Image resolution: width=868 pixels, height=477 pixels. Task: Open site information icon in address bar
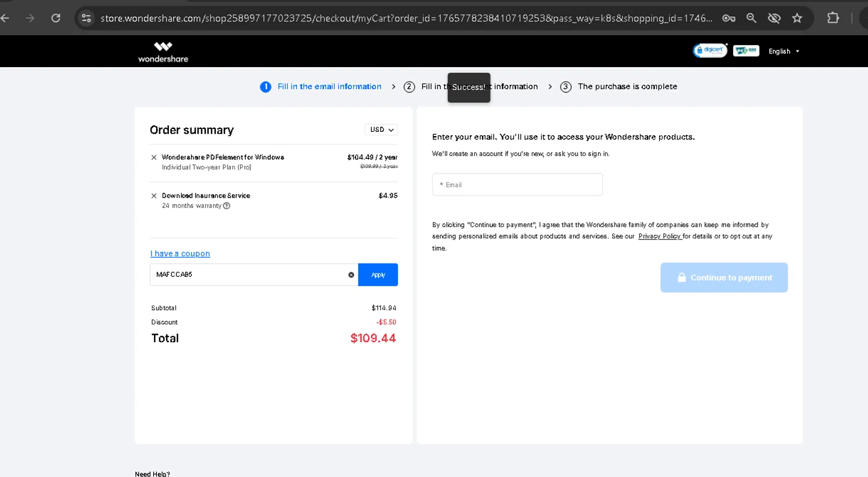click(86, 18)
